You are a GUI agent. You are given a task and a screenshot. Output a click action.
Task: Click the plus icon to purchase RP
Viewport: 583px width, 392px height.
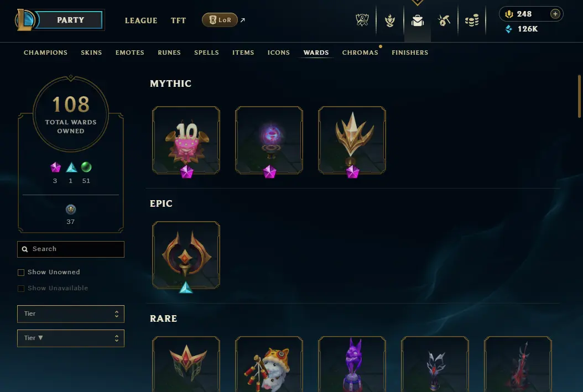click(x=555, y=14)
